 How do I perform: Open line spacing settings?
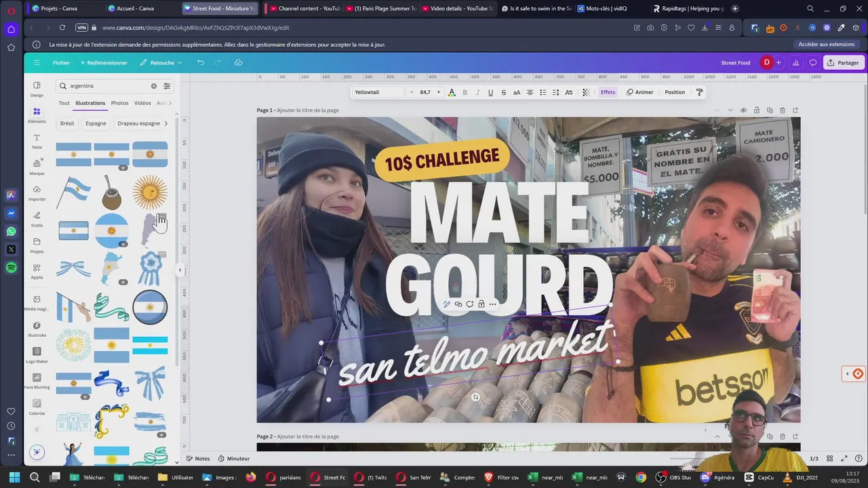[x=555, y=92]
